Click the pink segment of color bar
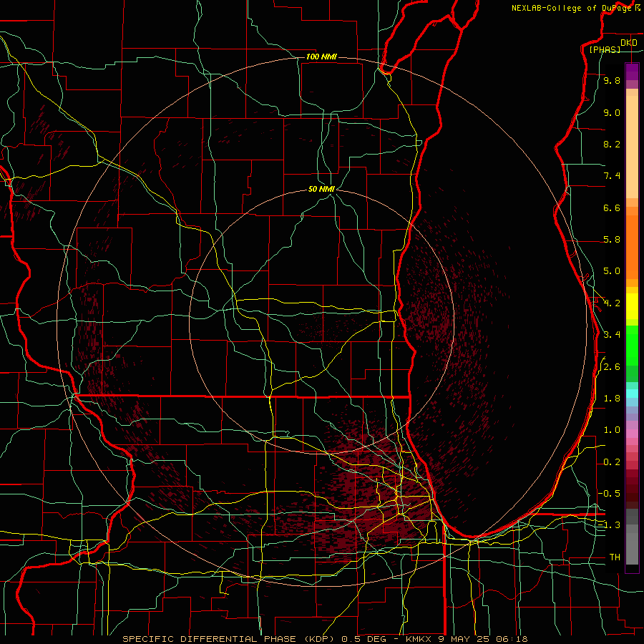Screen dimensions: 644x644 point(632,434)
